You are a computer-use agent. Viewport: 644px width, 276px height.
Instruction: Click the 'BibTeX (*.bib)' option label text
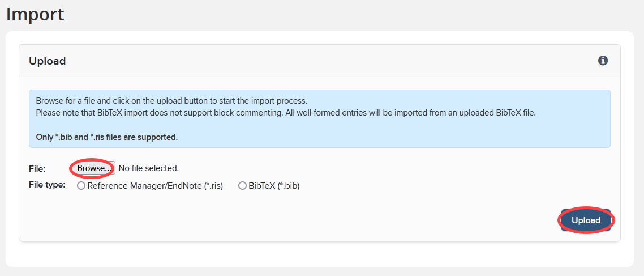[274, 186]
